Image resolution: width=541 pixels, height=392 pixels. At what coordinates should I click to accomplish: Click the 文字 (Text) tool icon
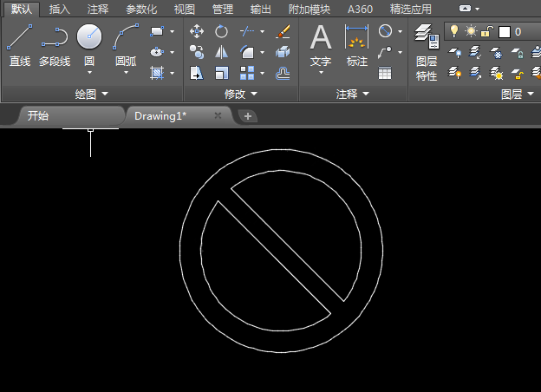point(321,36)
